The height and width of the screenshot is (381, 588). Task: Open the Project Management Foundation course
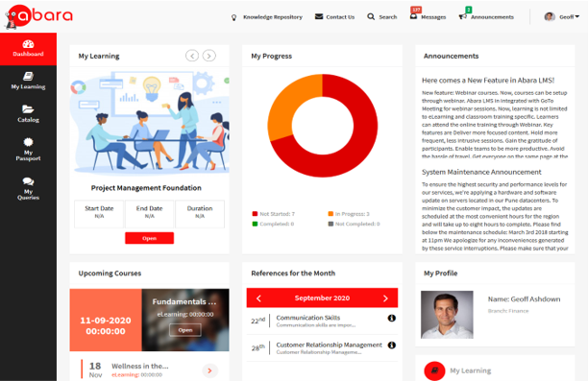pyautogui.click(x=149, y=238)
